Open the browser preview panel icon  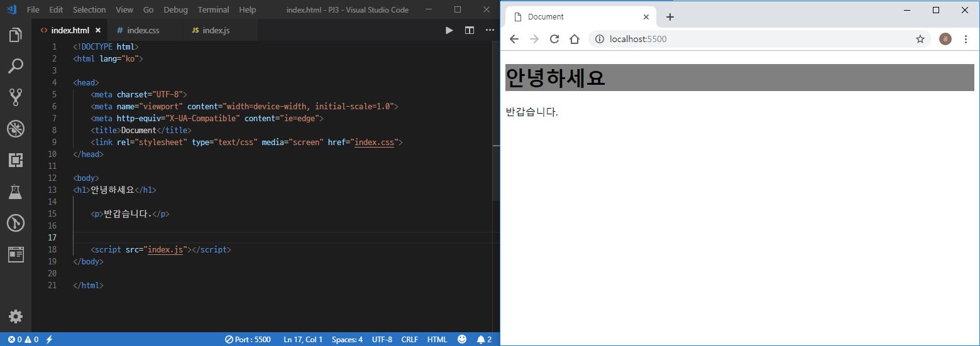[x=16, y=254]
